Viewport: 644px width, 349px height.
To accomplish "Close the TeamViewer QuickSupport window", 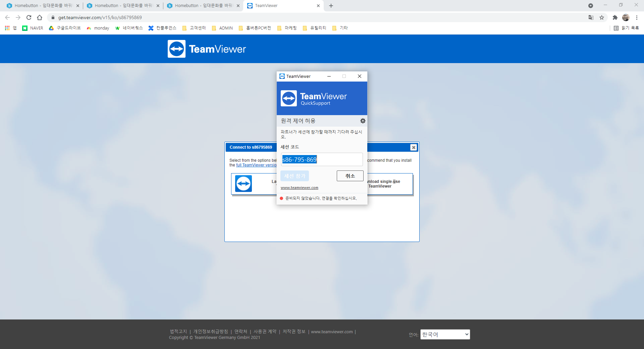I will tap(360, 76).
